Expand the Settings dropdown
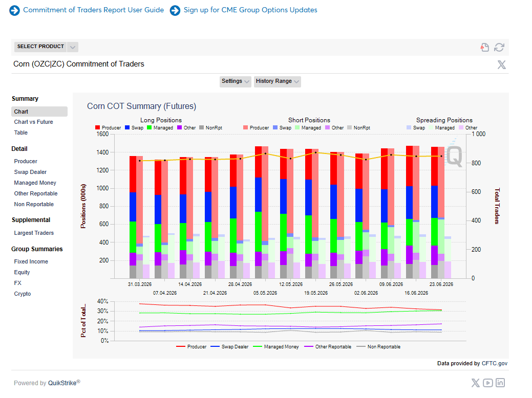 [236, 81]
